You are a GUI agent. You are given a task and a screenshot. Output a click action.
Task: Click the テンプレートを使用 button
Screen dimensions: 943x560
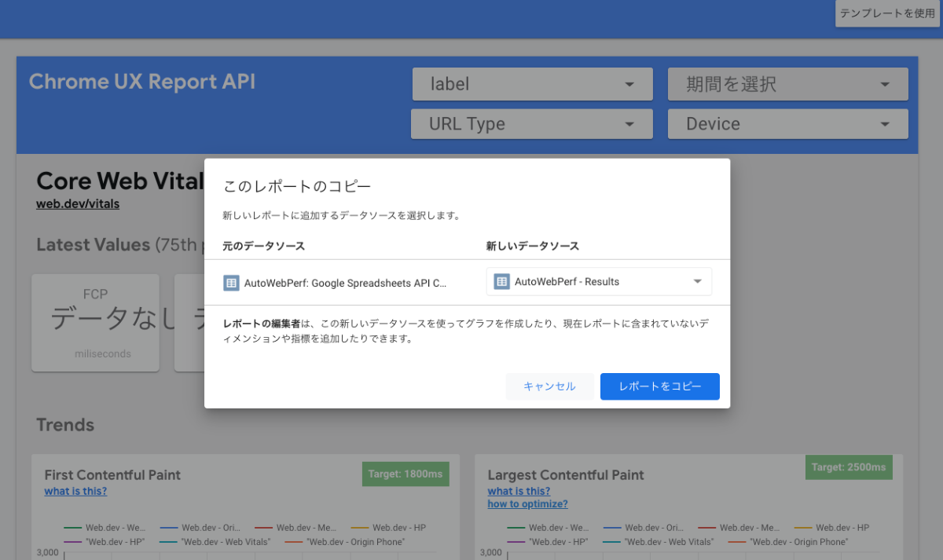pyautogui.click(x=887, y=13)
